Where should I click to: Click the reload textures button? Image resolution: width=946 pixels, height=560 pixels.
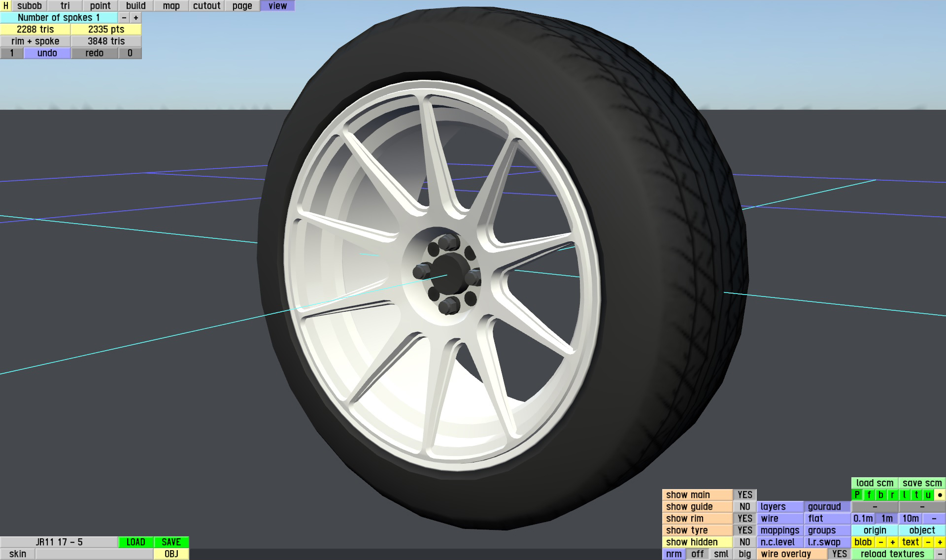coord(892,554)
